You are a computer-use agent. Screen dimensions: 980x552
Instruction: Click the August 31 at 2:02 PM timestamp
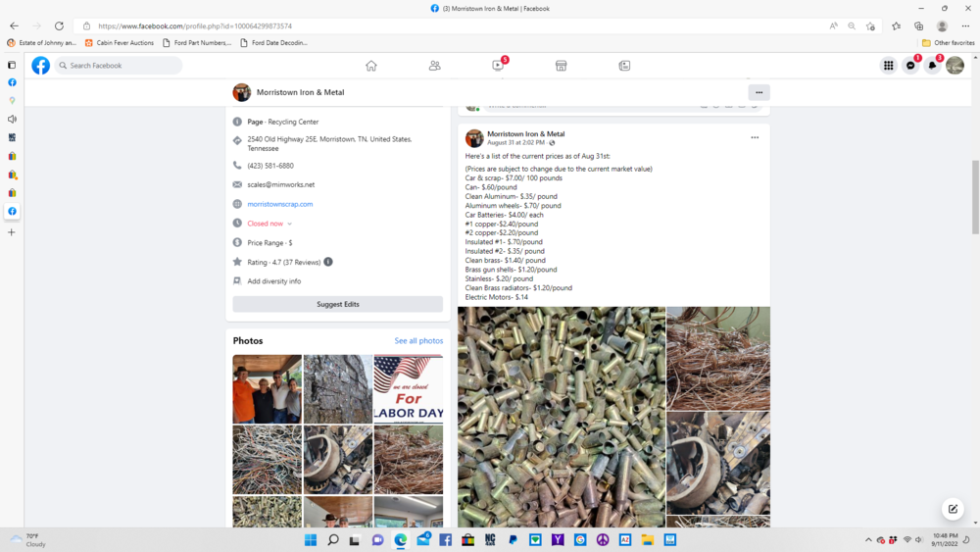tap(515, 142)
